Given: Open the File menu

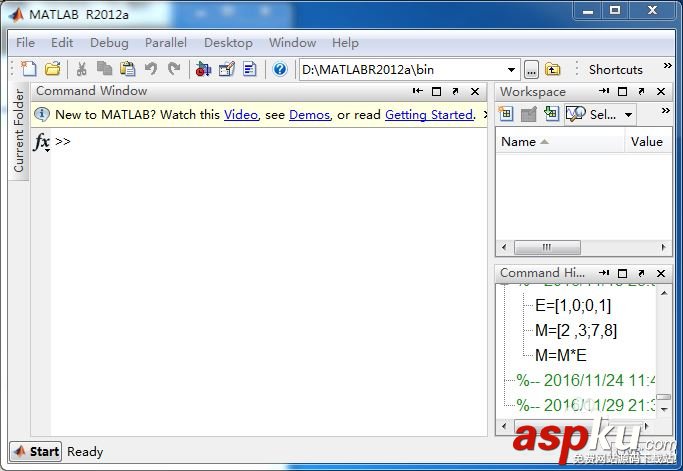Looking at the screenshot, I should click(x=25, y=43).
